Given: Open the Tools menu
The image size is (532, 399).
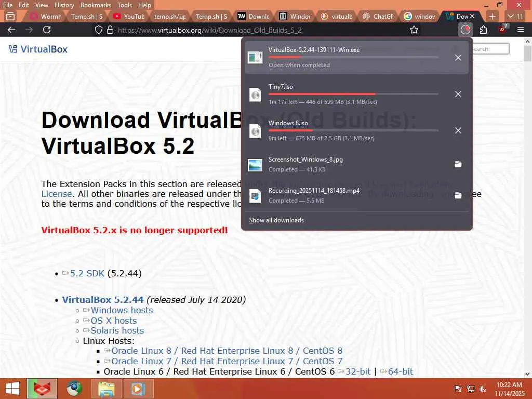Looking at the screenshot, I should (124, 5).
